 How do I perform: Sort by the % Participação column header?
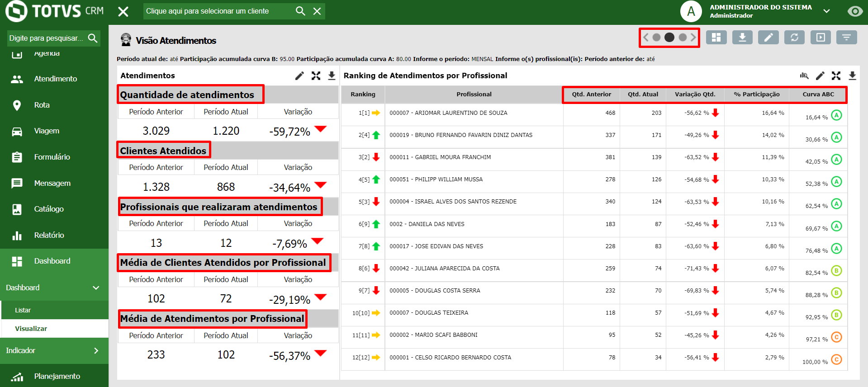click(x=756, y=94)
